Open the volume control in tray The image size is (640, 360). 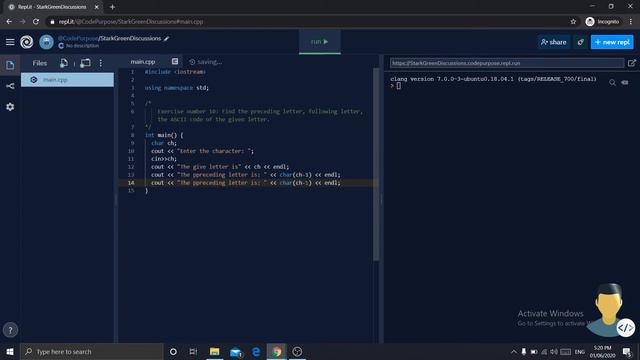coord(554,351)
